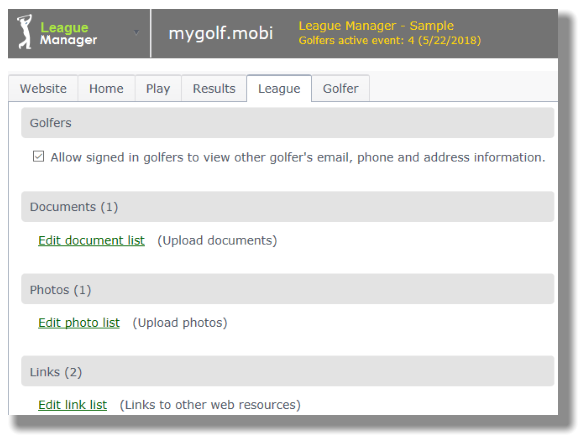Collapse the Documents (1) section header
The image size is (581, 437).
288,206
